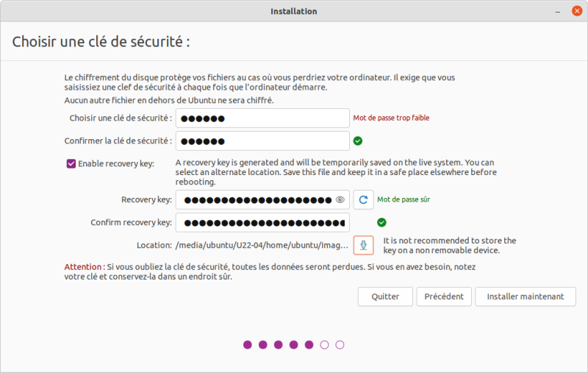Select the Recovery key password field
The width and height of the screenshot is (588, 373).
click(x=257, y=199)
